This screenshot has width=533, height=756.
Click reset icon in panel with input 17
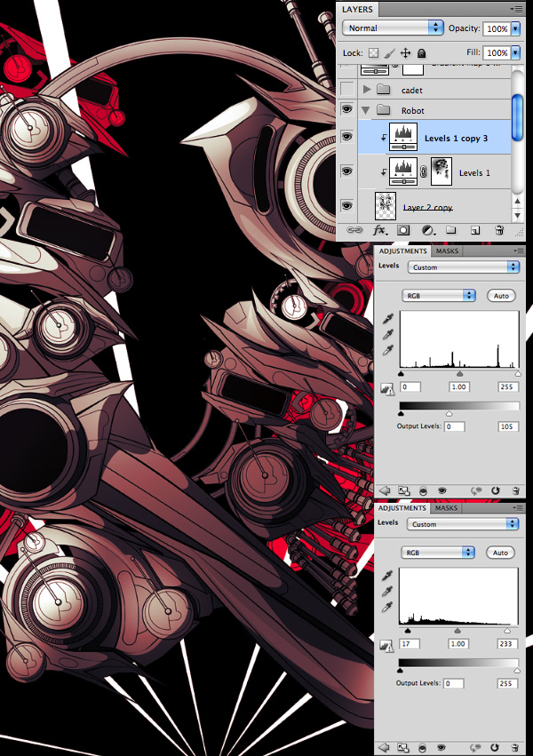click(494, 747)
